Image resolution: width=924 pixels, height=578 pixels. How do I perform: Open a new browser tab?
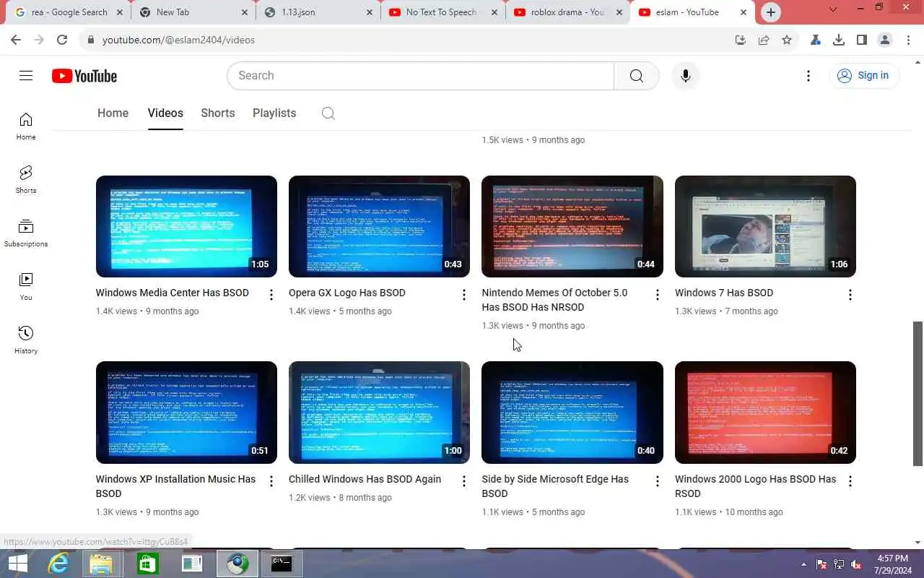[x=771, y=12]
